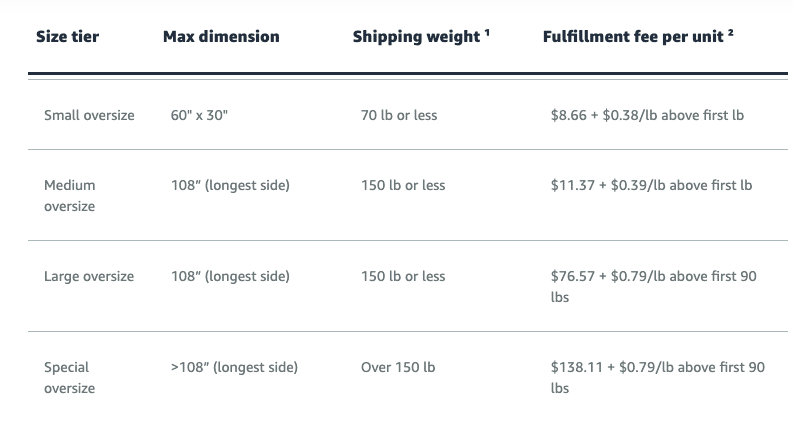The width and height of the screenshot is (793, 421).
Task: Click footnote 2 superscript on Fulfillment fee
Action: coord(730,32)
